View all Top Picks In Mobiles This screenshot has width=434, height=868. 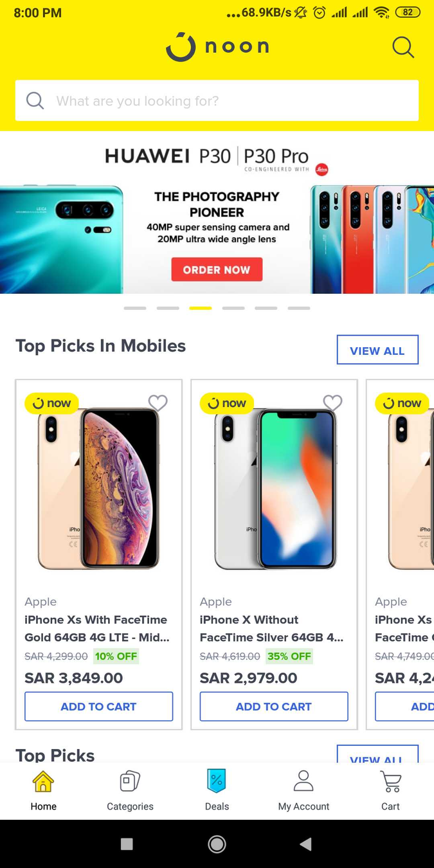click(x=377, y=350)
